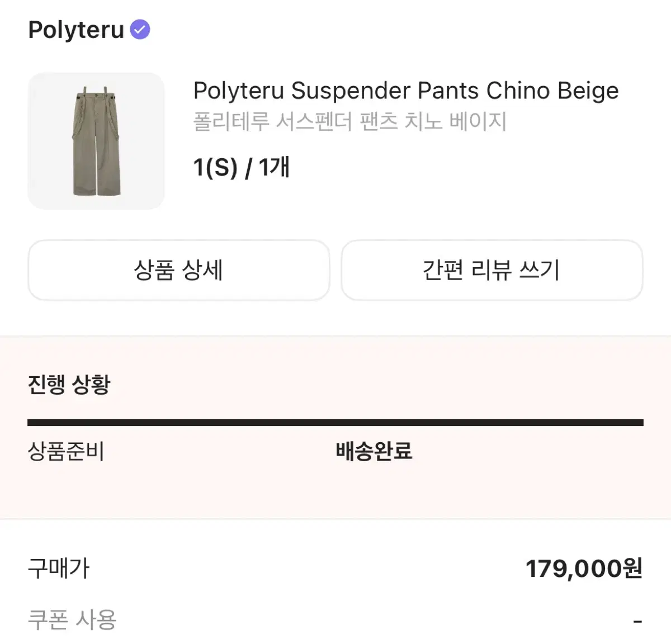The height and width of the screenshot is (644, 671).
Task: Click the checkmark inside the verification badge
Action: click(140, 29)
